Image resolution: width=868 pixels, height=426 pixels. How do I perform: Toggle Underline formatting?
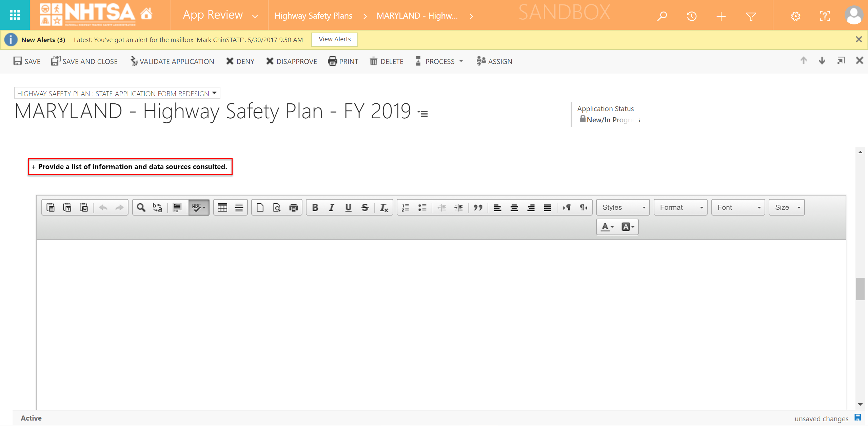coord(348,207)
